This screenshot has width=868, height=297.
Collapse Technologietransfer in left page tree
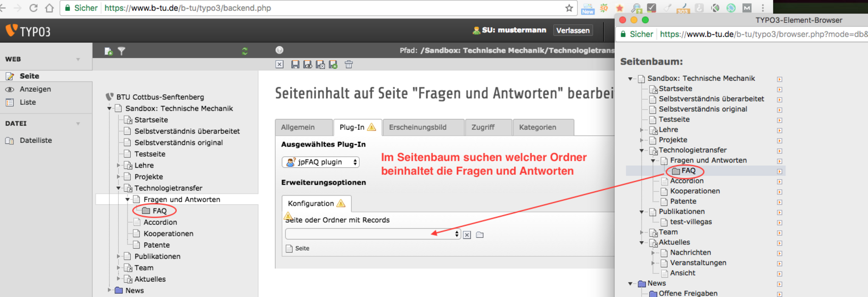click(119, 188)
